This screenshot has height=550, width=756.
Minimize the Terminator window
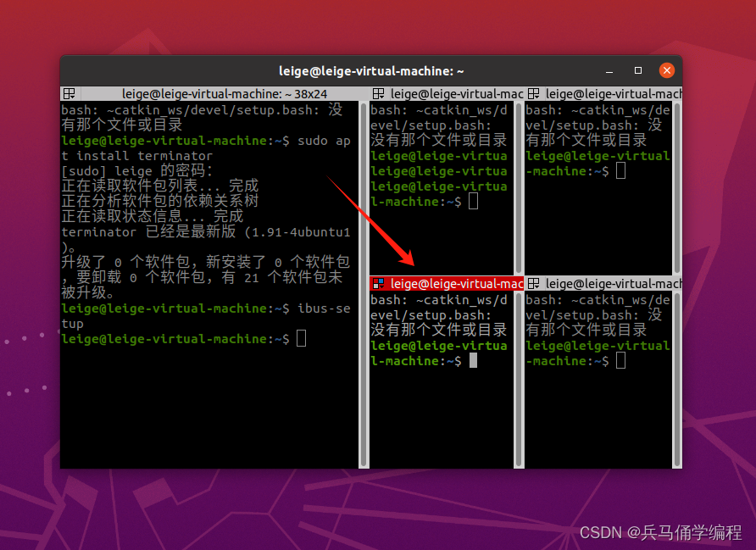609,71
